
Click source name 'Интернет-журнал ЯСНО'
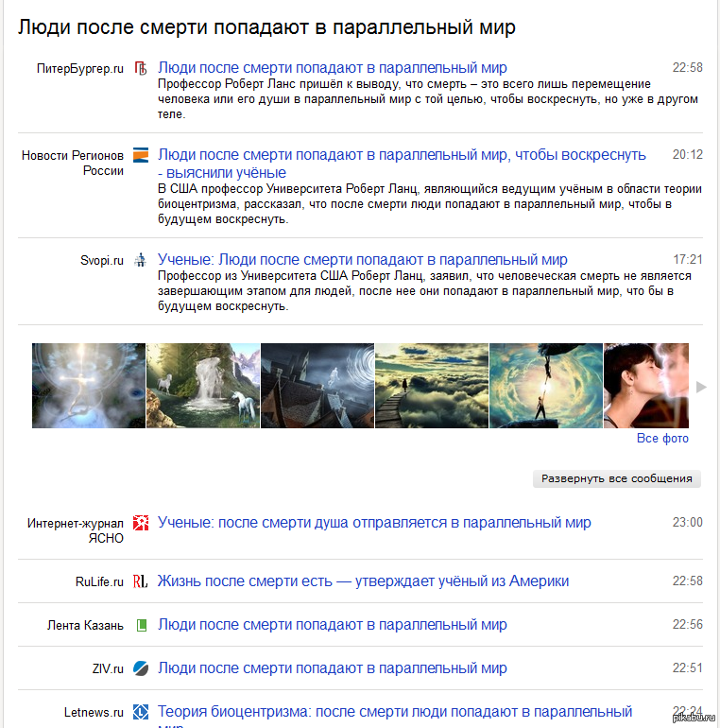click(76, 530)
